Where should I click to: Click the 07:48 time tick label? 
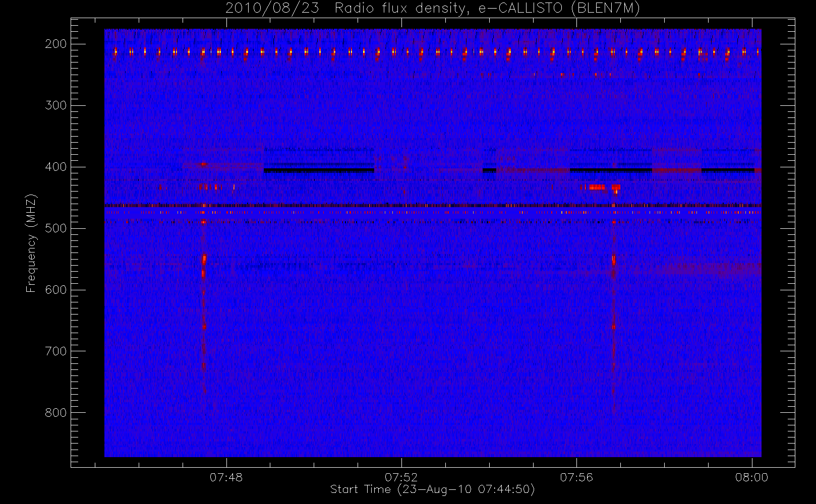pyautogui.click(x=226, y=477)
